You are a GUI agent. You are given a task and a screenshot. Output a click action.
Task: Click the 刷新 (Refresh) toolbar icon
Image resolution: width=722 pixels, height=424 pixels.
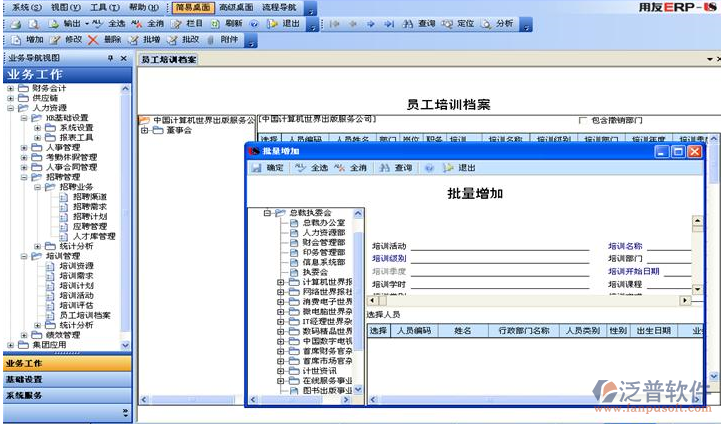[216, 23]
